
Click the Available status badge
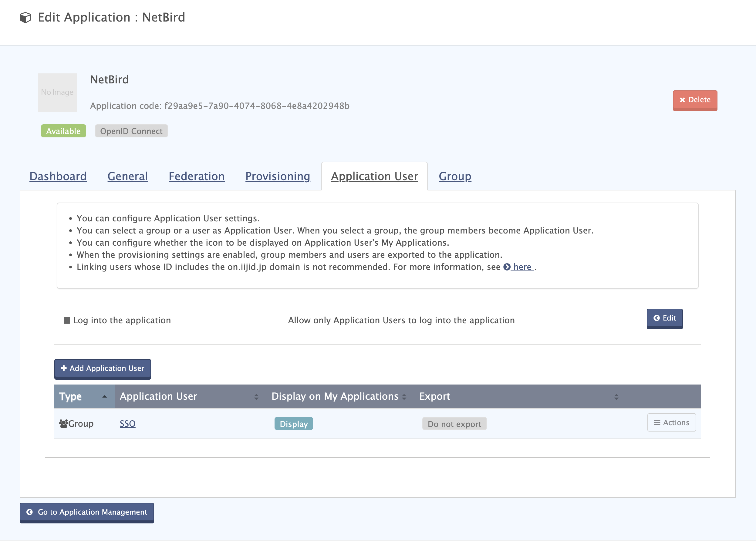tap(63, 131)
